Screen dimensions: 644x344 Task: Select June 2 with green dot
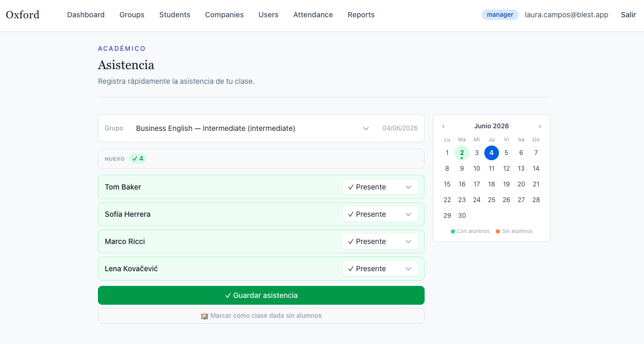[462, 153]
